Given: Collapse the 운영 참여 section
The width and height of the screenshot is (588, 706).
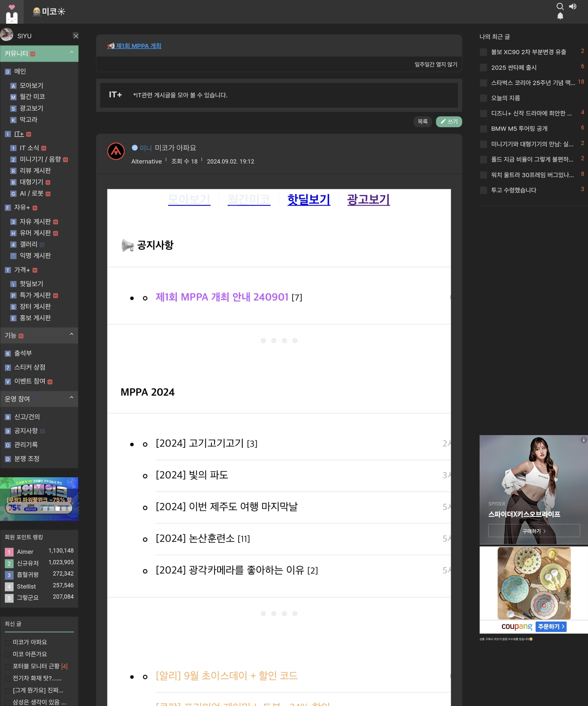Looking at the screenshot, I should (72, 397).
